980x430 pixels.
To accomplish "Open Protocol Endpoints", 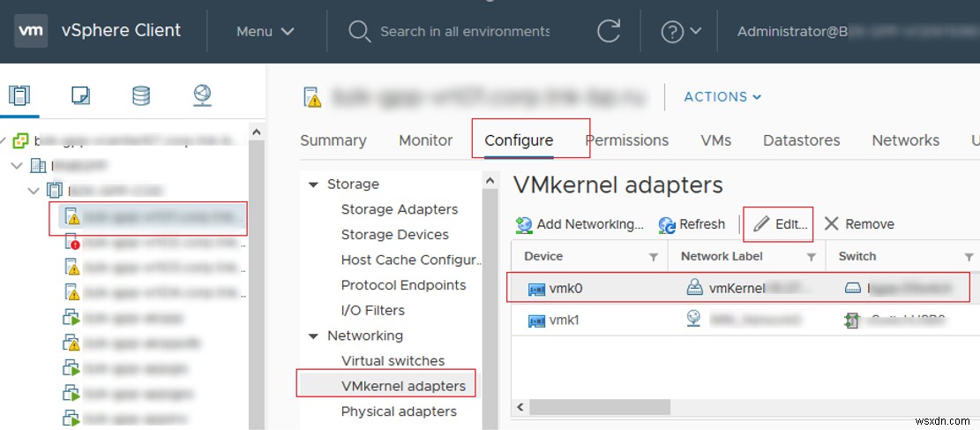I will pos(403,285).
